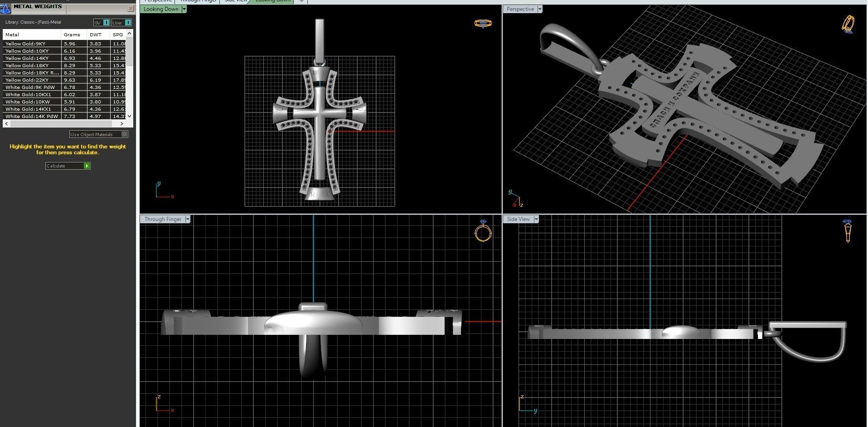Click the metal list scroll-down arrow

(x=130, y=116)
